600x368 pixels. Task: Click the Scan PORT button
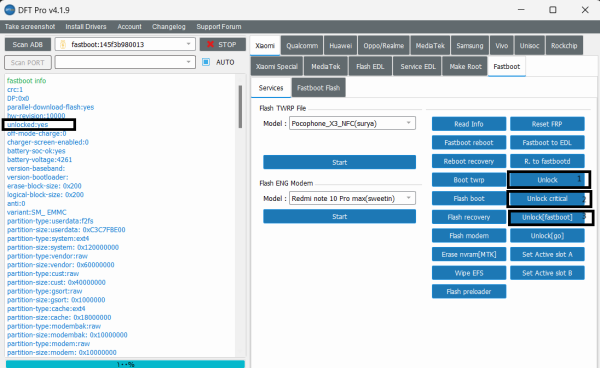click(28, 62)
